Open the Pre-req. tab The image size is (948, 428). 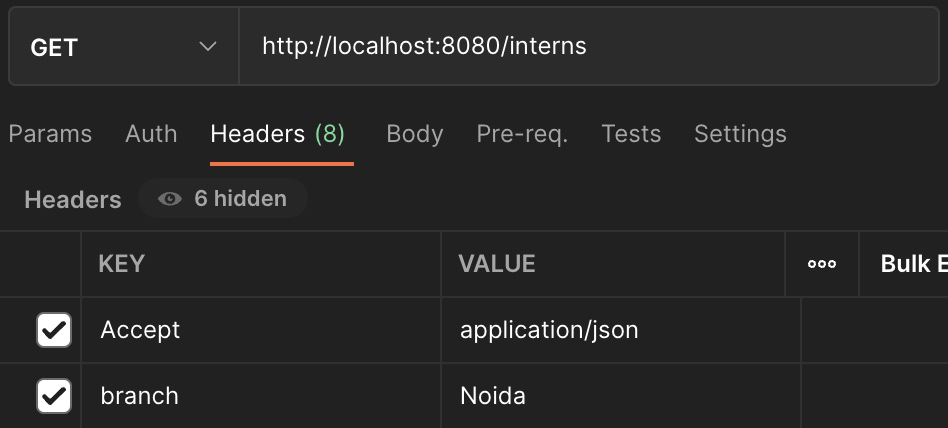click(522, 134)
